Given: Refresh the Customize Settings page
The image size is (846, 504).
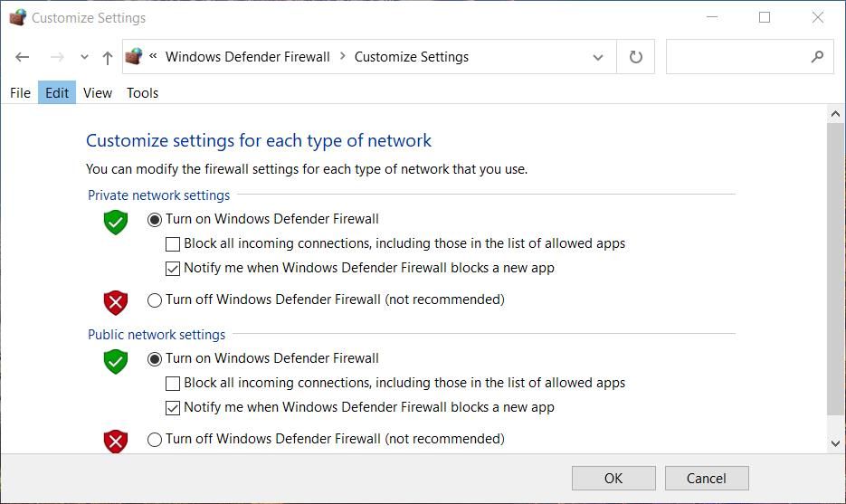Looking at the screenshot, I should pos(635,57).
